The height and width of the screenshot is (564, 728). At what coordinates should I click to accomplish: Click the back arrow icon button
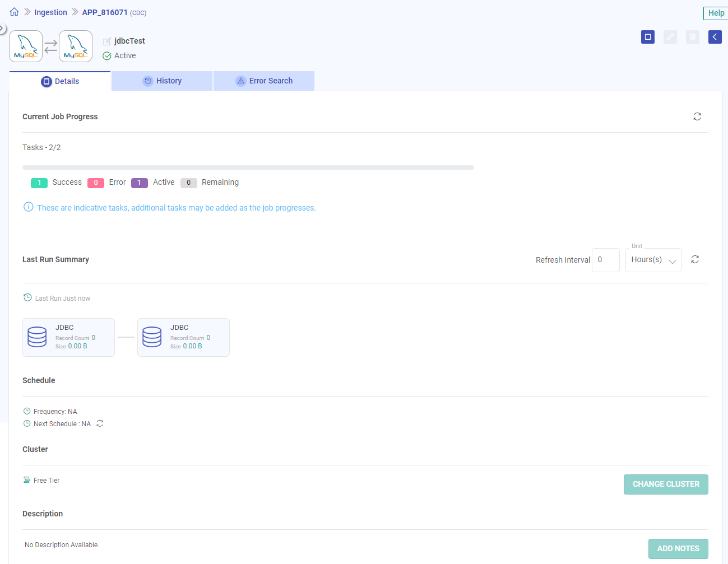715,37
